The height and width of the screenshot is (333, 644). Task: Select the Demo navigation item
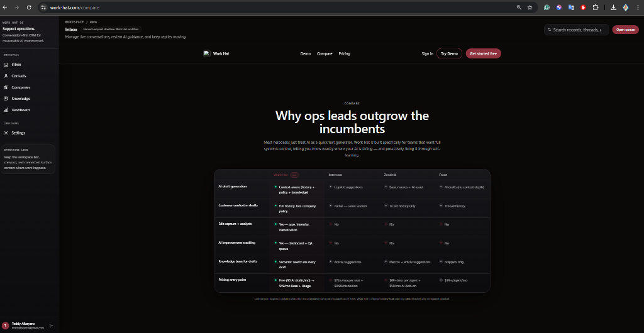305,53
